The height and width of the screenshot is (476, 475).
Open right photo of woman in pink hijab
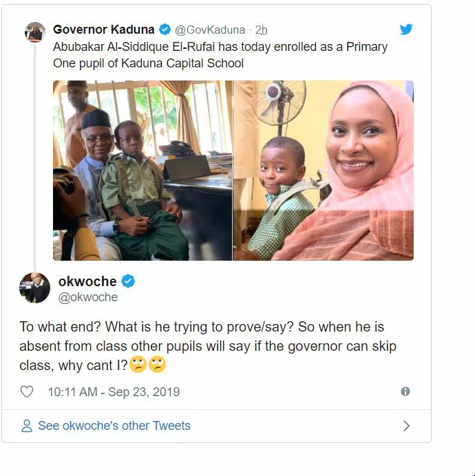pos(324,170)
